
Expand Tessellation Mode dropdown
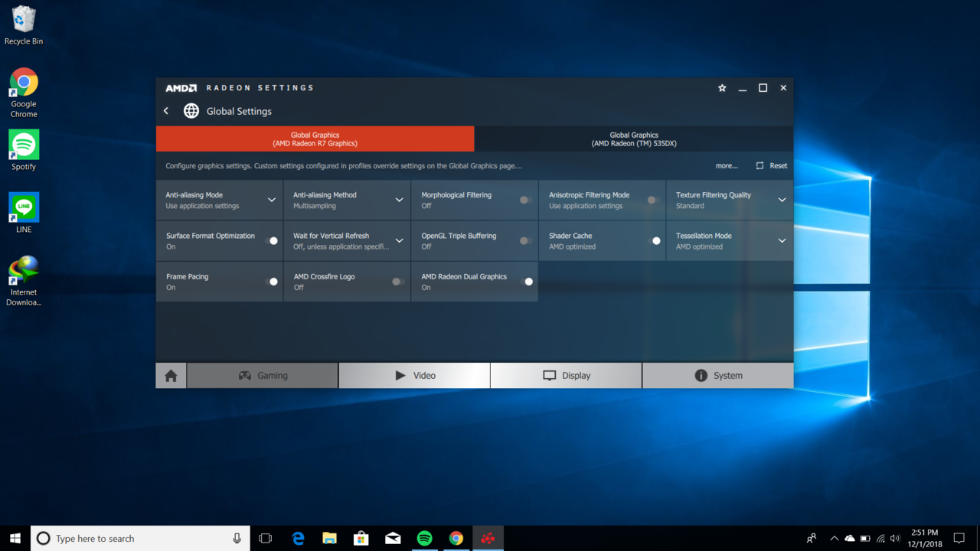[782, 241]
